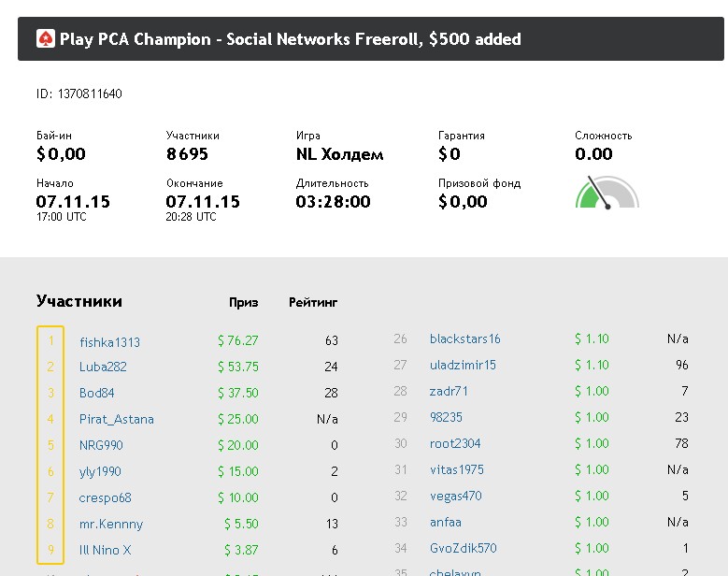
Task: Click the Призовой фонд value $0,00
Action: tap(463, 202)
